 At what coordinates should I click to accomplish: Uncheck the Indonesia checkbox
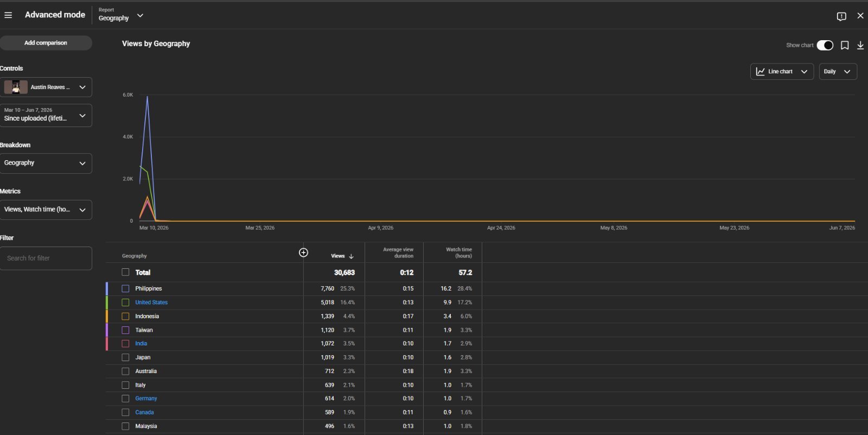coord(125,316)
